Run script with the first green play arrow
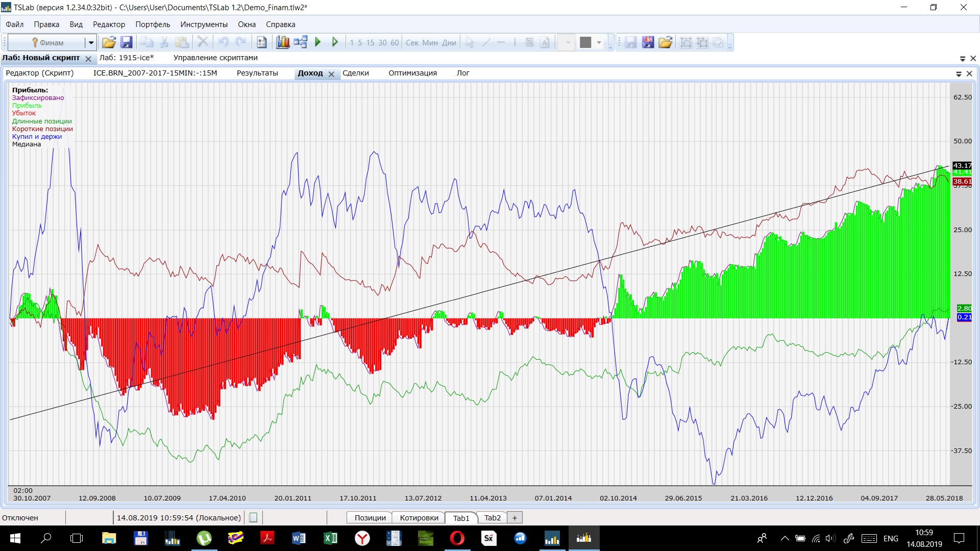The width and height of the screenshot is (980, 551). (318, 42)
